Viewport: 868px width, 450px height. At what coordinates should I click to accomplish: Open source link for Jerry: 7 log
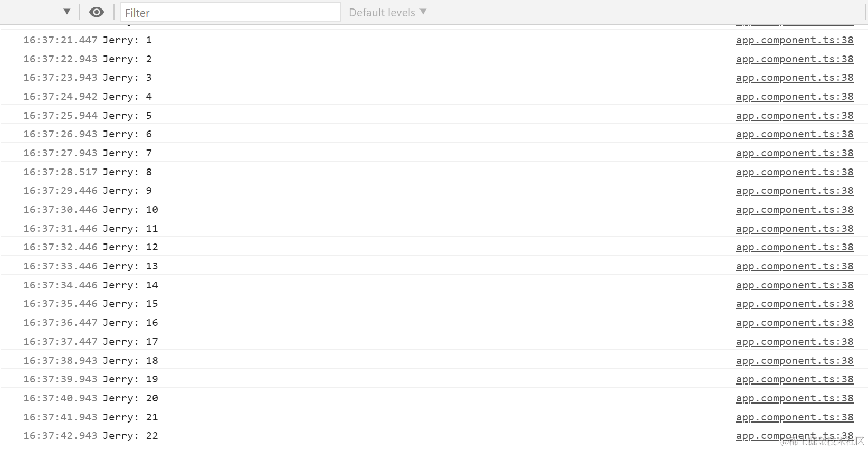(x=795, y=153)
